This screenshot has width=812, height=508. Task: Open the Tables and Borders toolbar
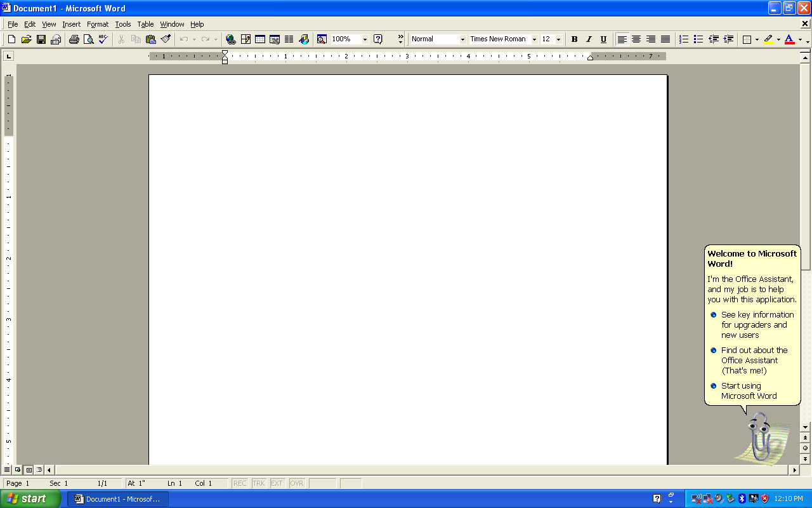pos(246,39)
